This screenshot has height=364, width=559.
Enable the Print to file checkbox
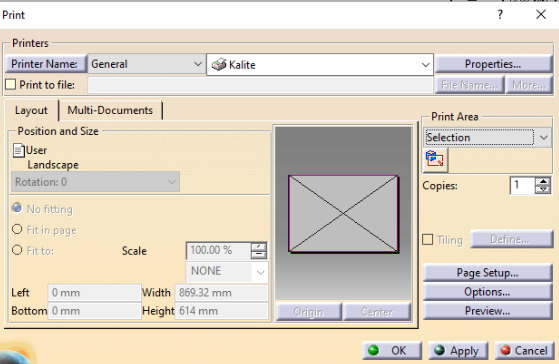11,84
